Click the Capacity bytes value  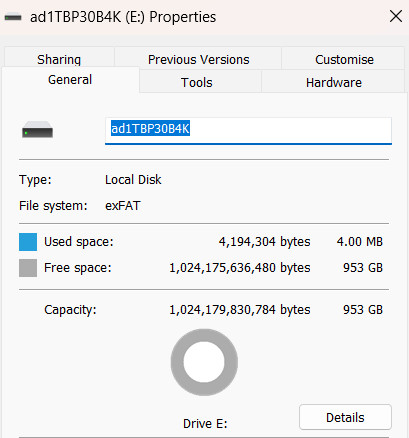[x=240, y=310]
